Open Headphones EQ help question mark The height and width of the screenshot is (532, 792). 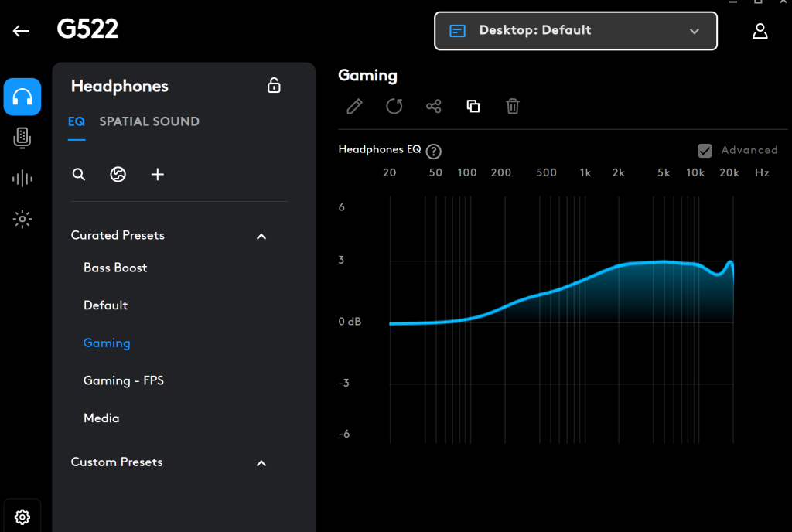click(x=433, y=152)
